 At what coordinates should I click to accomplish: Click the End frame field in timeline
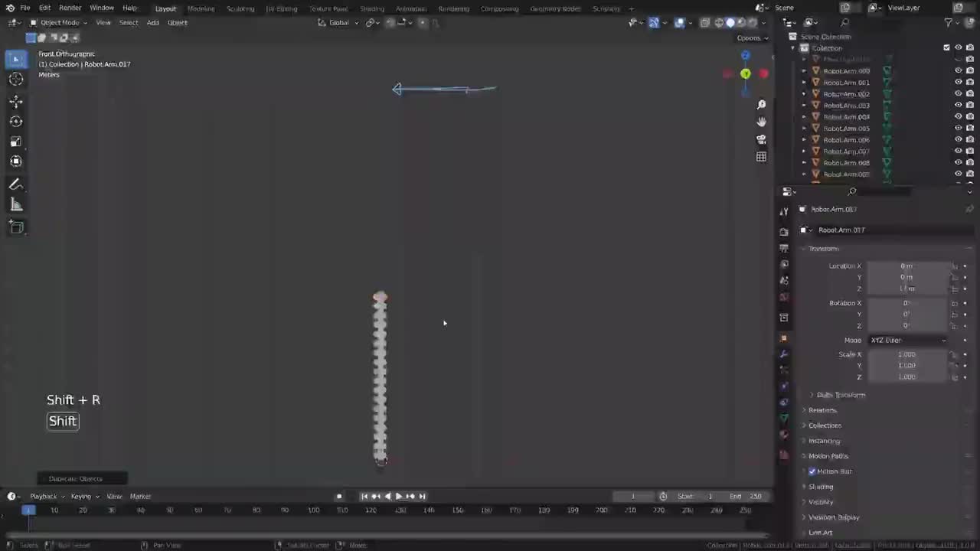(x=745, y=497)
